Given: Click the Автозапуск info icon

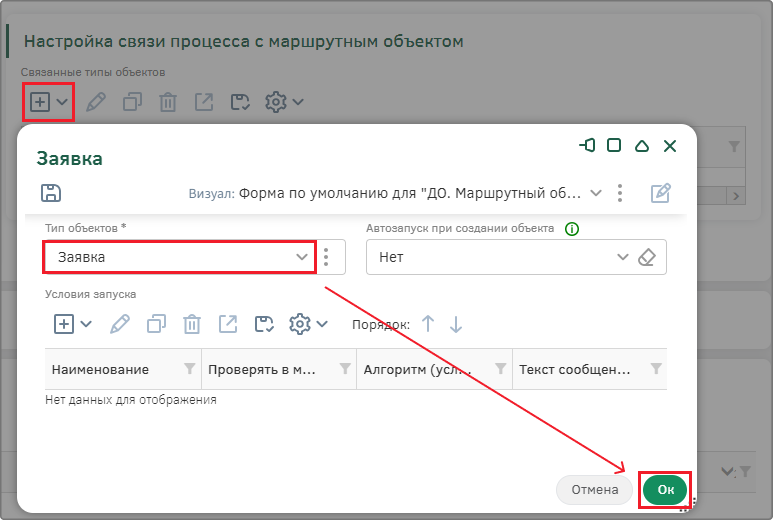Looking at the screenshot, I should click(x=572, y=229).
